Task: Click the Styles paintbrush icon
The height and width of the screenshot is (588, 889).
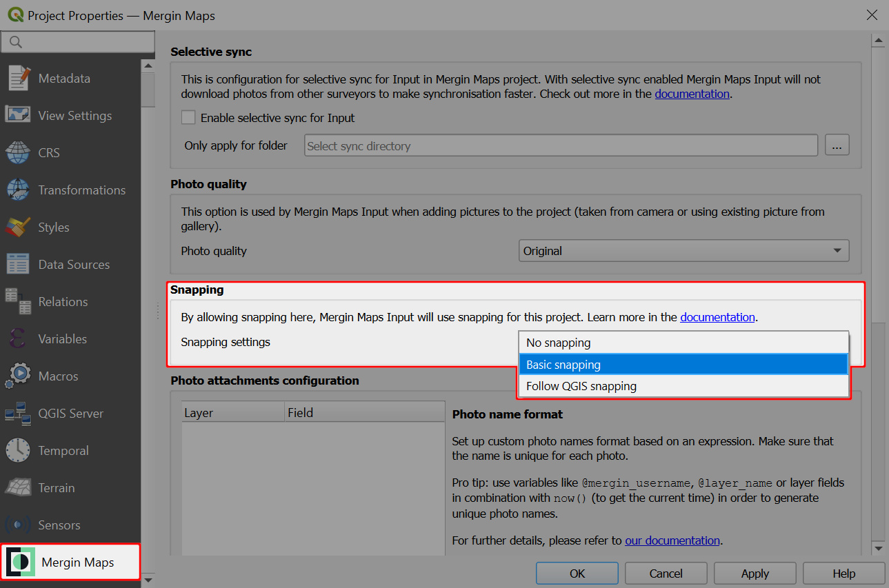Action: click(18, 227)
